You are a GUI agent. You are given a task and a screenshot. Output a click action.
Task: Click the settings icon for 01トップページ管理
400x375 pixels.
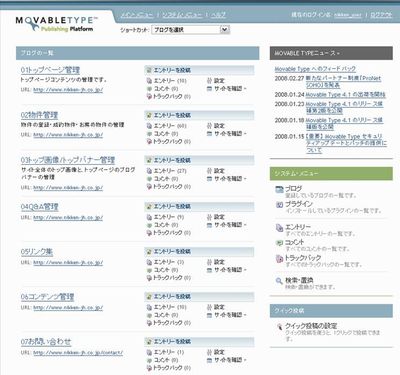pyautogui.click(x=209, y=81)
